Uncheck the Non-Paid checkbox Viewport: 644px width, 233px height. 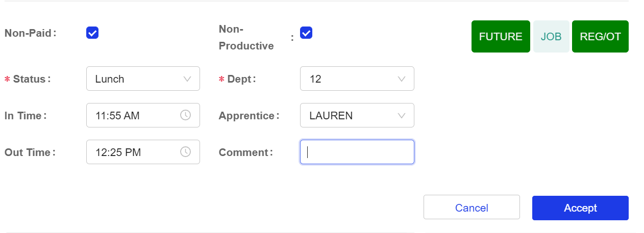coord(92,33)
